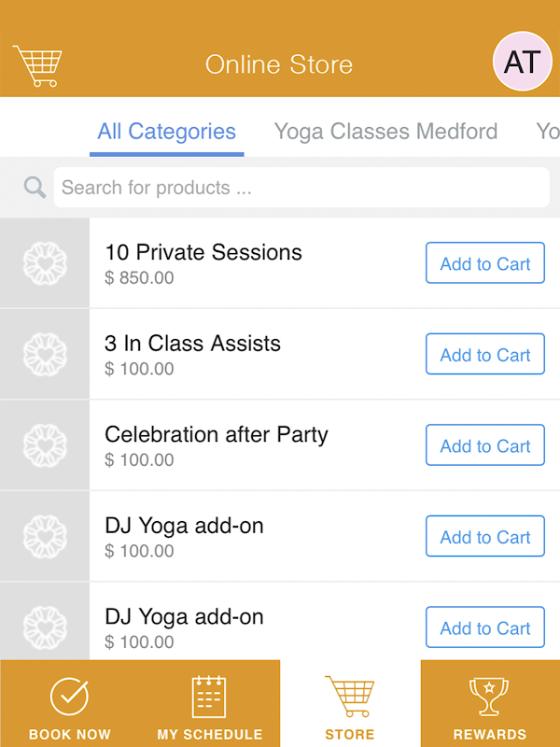Add Celebration after Party to cart
Screen dimensions: 560x747
[484, 446]
